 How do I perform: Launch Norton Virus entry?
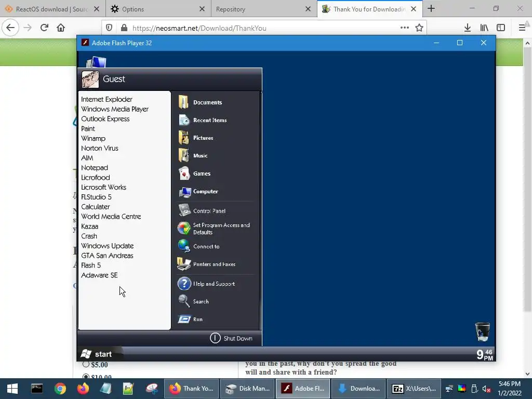pos(99,148)
